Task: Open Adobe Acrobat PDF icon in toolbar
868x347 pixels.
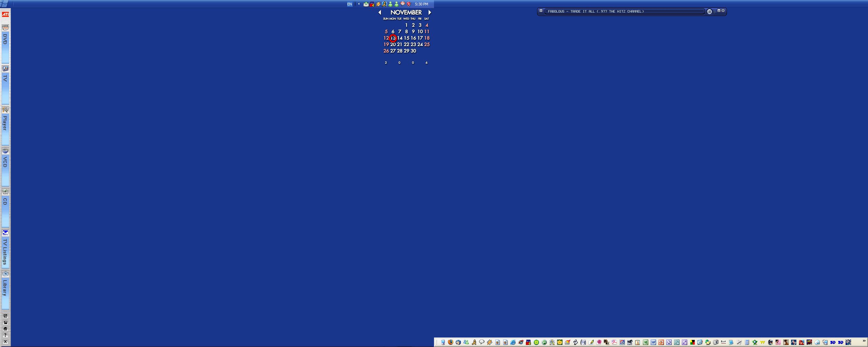Action: coord(614,342)
